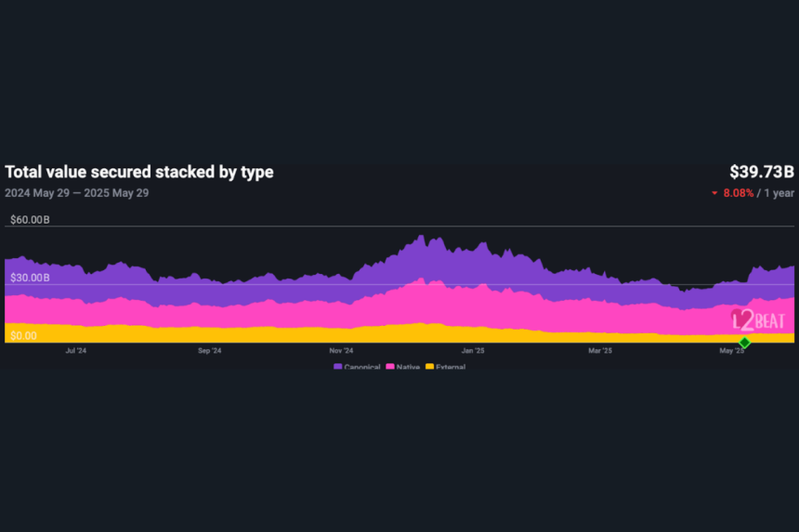Click the $60.00B y-axis label
799x532 pixels.
(30, 220)
